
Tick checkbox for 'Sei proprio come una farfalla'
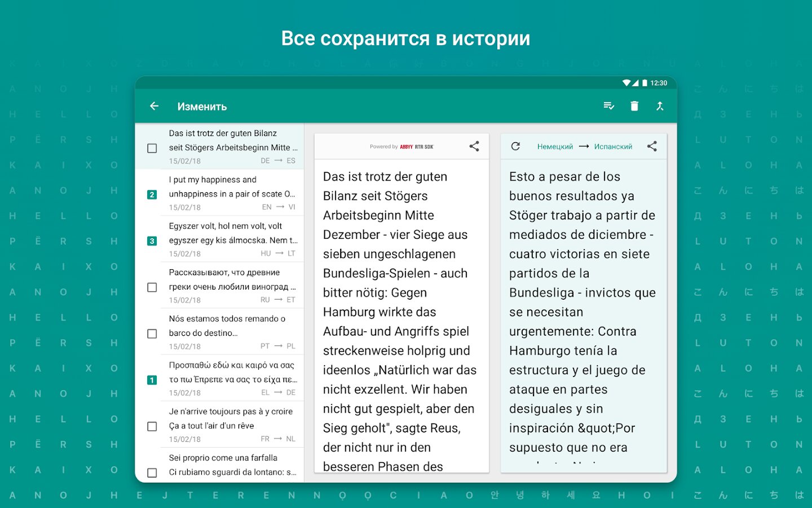pos(152,472)
